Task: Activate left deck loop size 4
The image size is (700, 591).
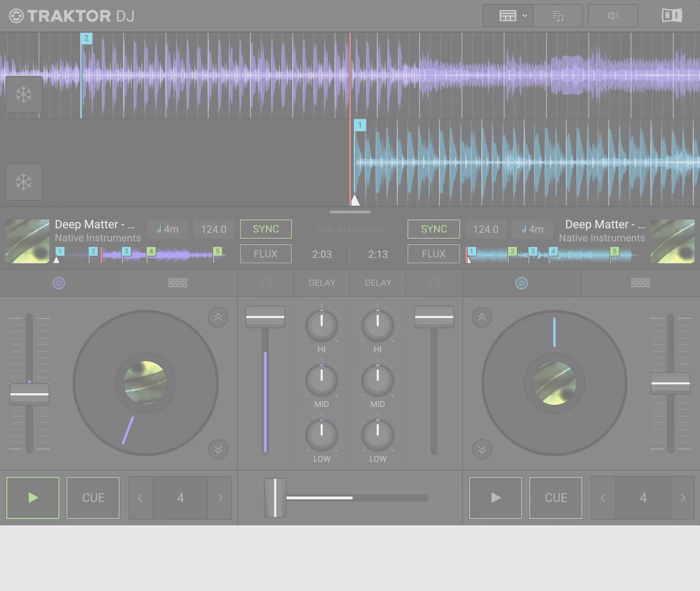Action: [x=180, y=498]
